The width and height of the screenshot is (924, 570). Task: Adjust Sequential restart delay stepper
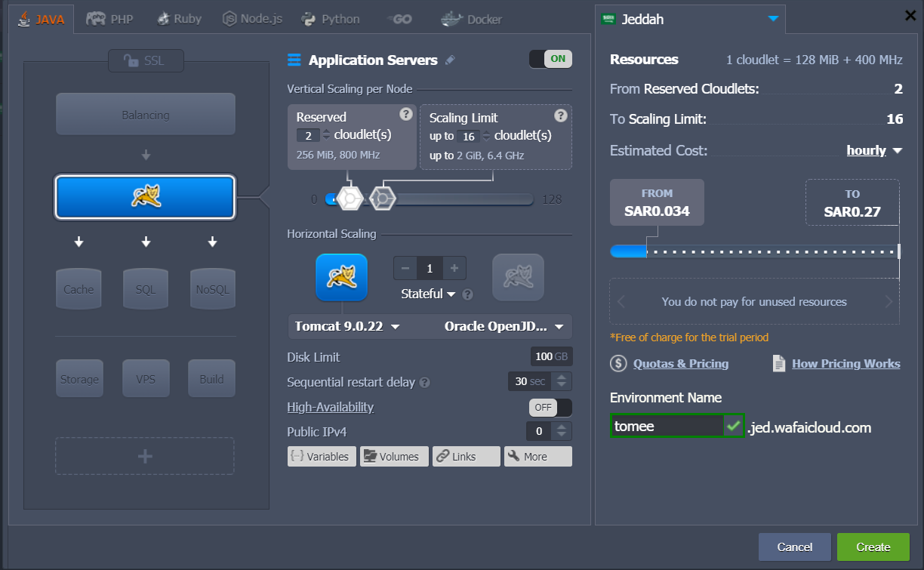coord(562,381)
